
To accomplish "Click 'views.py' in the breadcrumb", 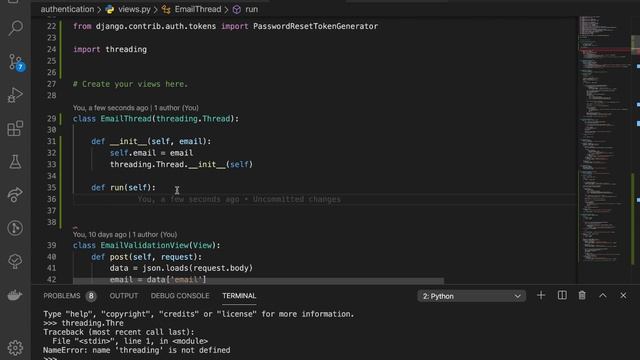I will [x=134, y=9].
